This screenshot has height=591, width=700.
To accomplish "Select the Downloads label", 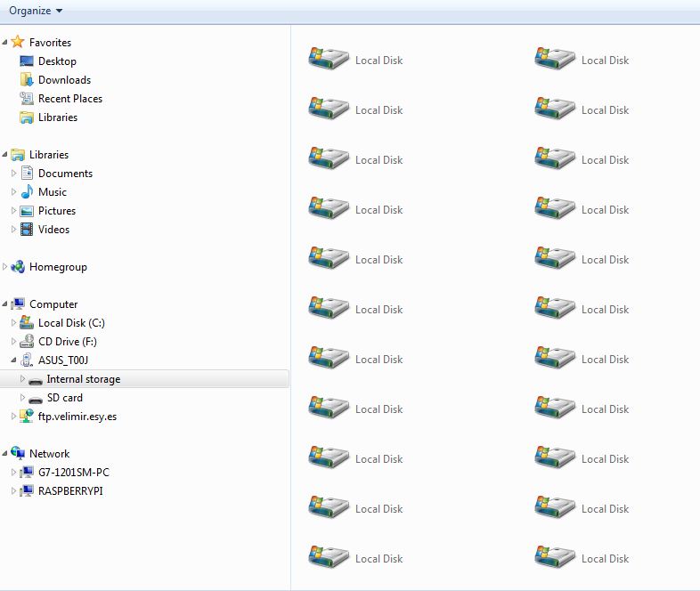I will [65, 80].
